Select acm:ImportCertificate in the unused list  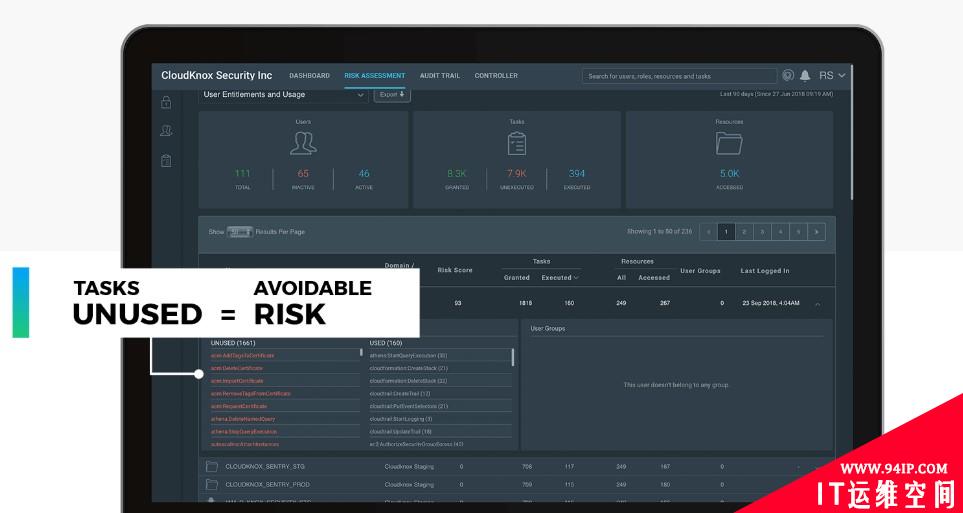(237, 381)
